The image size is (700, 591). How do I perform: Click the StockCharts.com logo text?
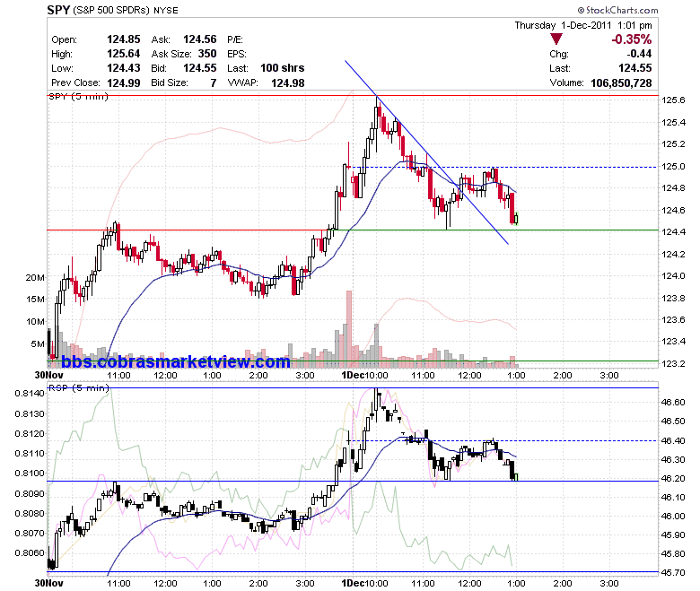coord(617,10)
